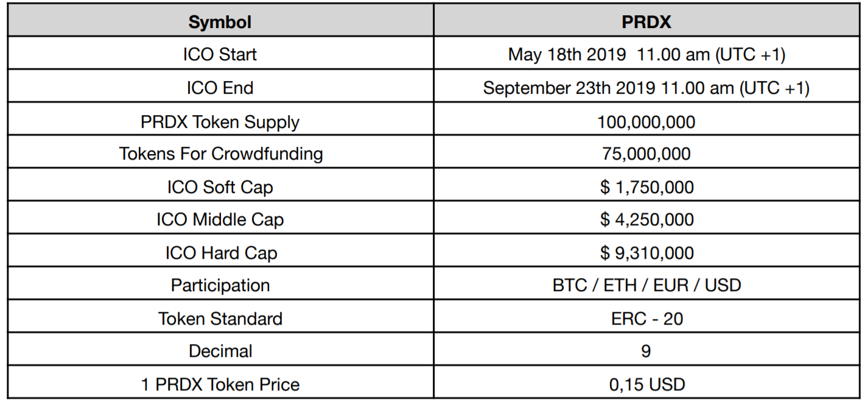
Task: Select the BTC / ETH / EUR / USD cell
Action: 646,286
